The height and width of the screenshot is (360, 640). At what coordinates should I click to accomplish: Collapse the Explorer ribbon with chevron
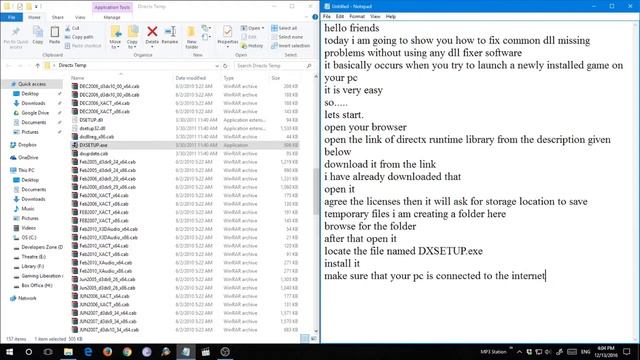pyautogui.click(x=306, y=17)
